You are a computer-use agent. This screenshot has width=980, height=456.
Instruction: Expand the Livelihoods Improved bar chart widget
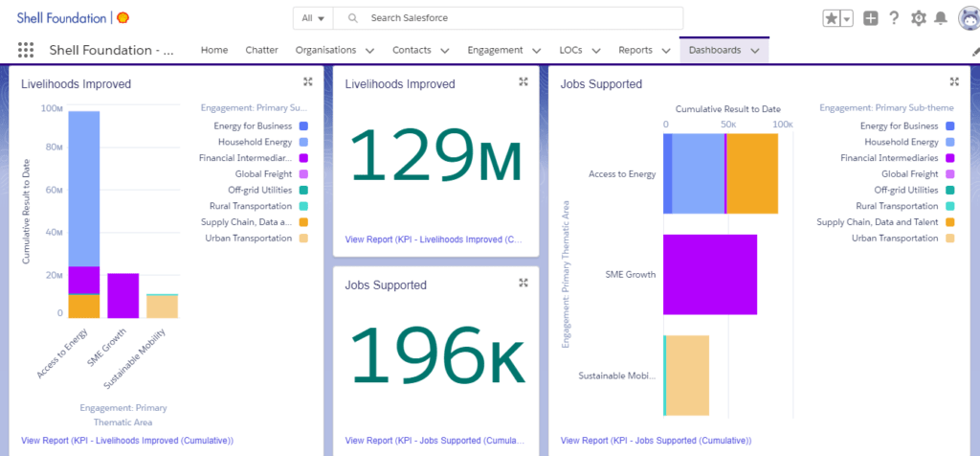(x=307, y=81)
